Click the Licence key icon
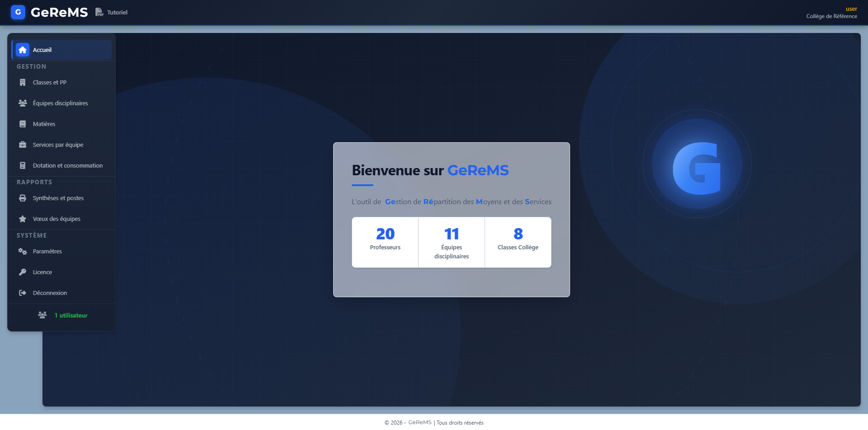868x430 pixels. click(23, 272)
